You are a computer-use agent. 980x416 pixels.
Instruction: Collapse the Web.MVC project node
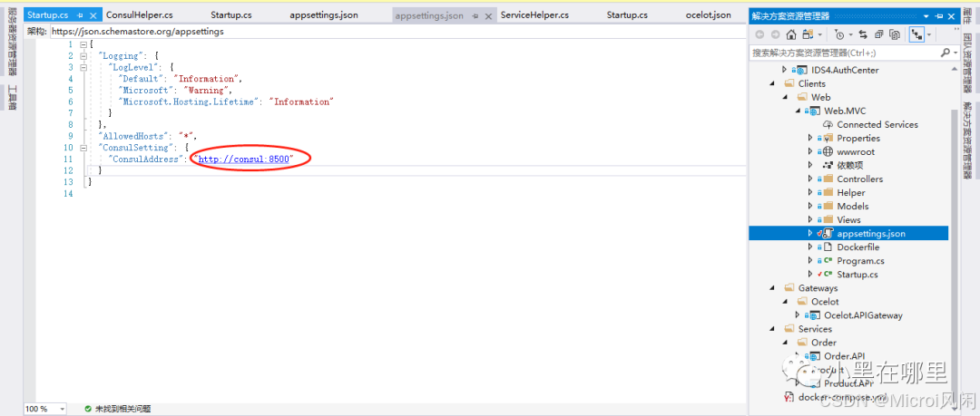(799, 111)
